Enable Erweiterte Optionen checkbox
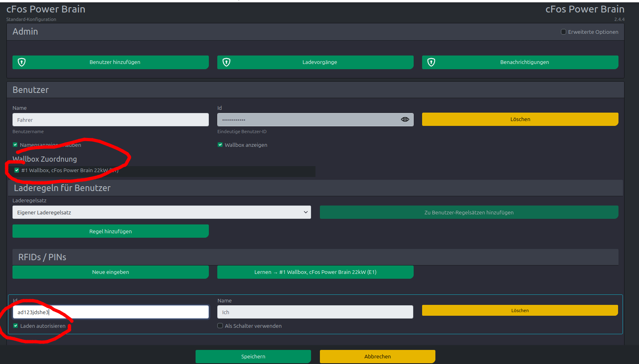639x364 pixels. point(563,32)
